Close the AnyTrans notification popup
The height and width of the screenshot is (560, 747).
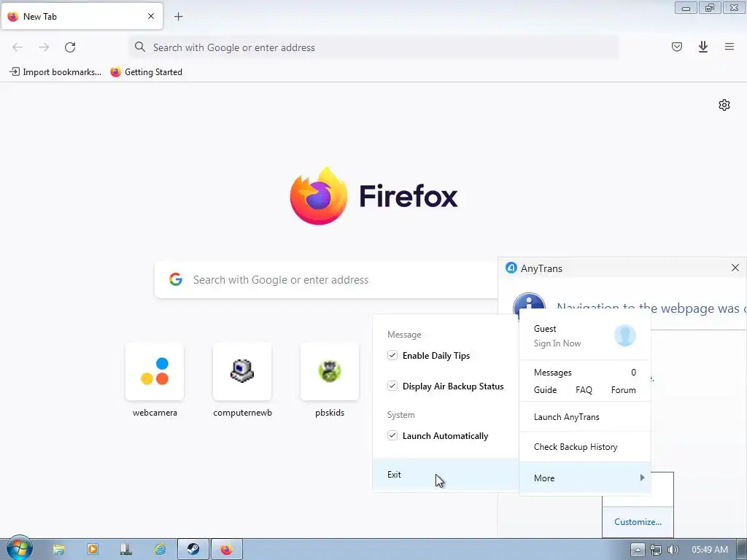(x=735, y=268)
